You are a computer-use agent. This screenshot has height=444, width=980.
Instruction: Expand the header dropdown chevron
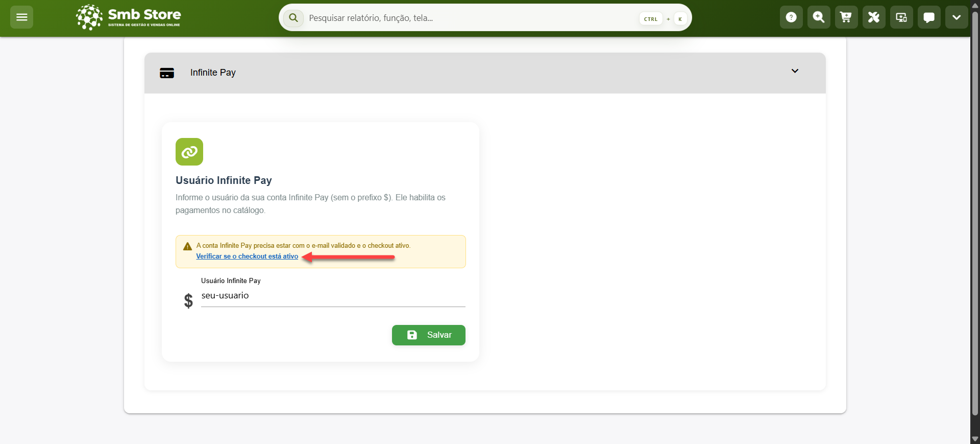957,17
